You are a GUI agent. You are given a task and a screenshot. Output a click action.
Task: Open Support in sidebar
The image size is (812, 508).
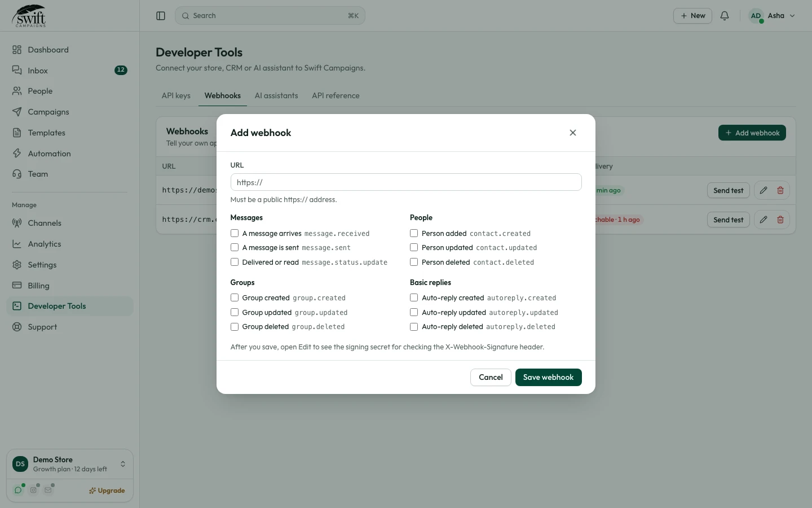(x=70, y=327)
